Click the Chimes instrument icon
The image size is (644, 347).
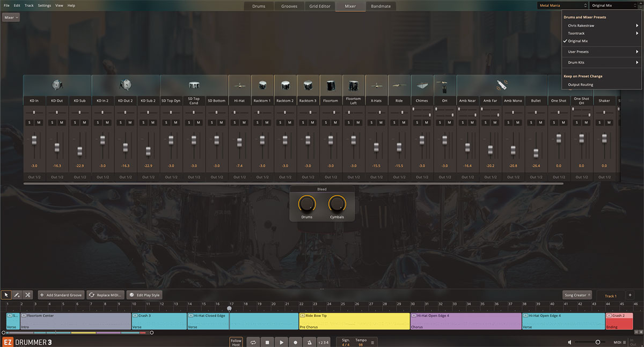[422, 85]
